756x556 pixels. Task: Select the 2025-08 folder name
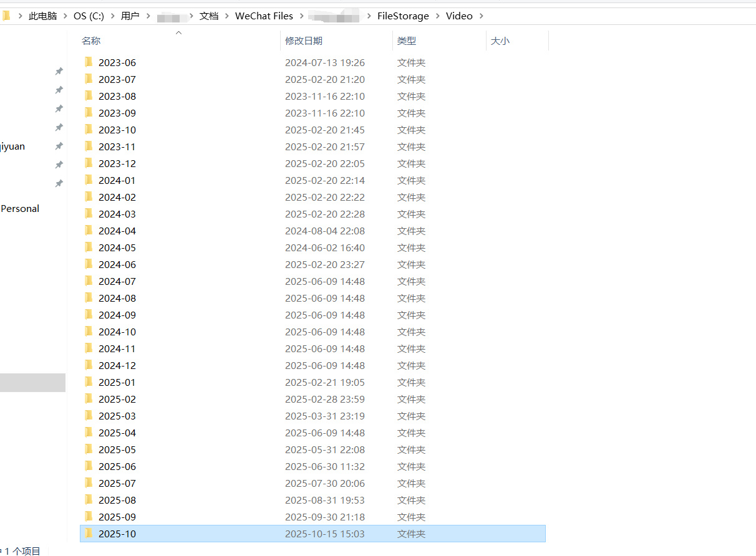coord(117,500)
